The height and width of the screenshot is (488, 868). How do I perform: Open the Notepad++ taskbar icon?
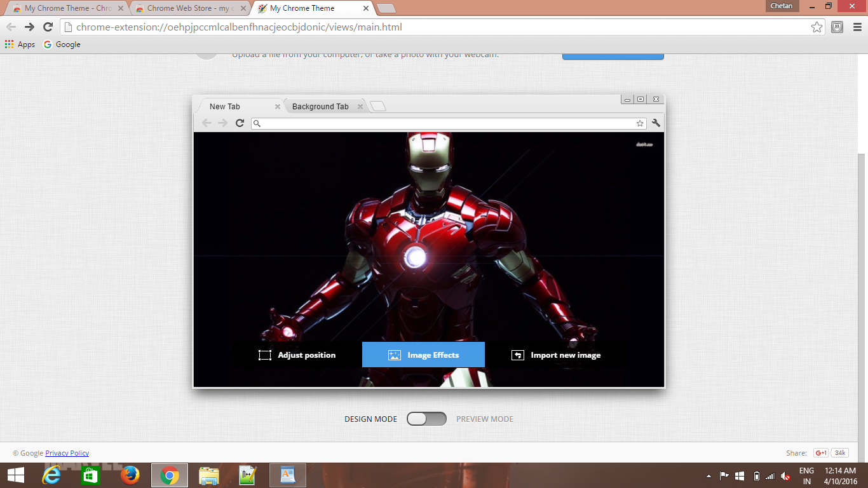click(247, 475)
